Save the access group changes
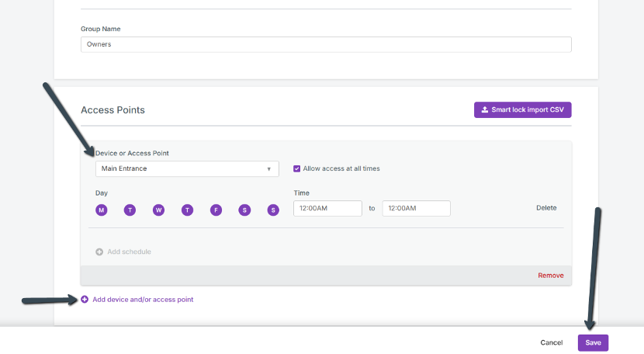644x354 pixels. coord(593,342)
